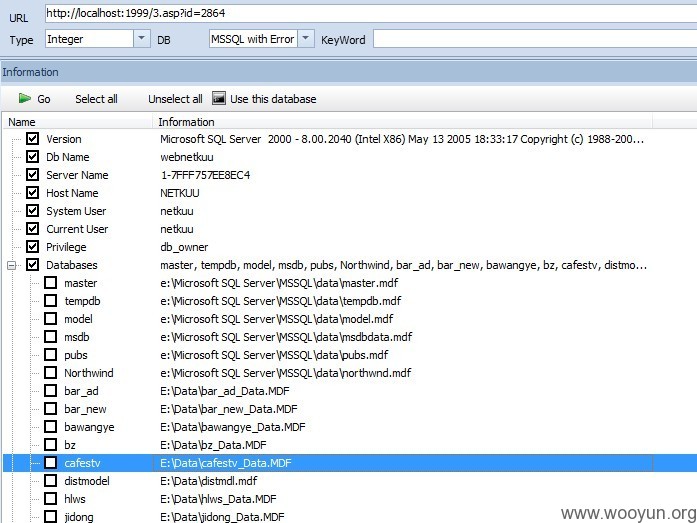Click the Microsoft SQL Server 2000 version text
Image resolution: width=697 pixels, height=523 pixels.
click(x=402, y=139)
